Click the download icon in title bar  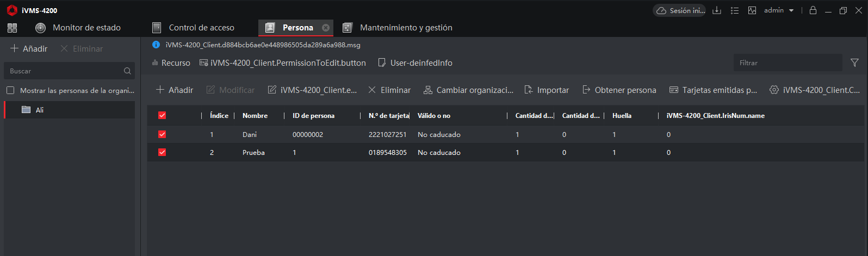click(x=717, y=10)
